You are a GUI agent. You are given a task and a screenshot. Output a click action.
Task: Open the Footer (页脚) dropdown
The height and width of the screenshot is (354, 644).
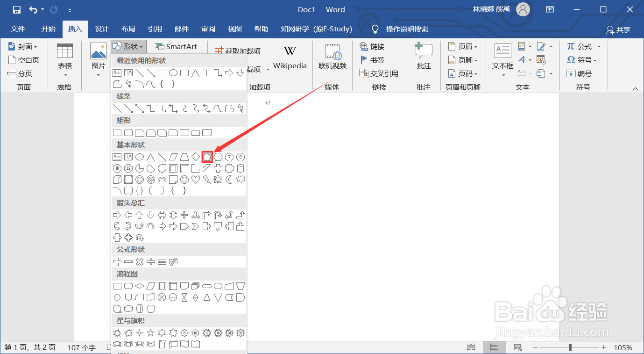(x=463, y=60)
